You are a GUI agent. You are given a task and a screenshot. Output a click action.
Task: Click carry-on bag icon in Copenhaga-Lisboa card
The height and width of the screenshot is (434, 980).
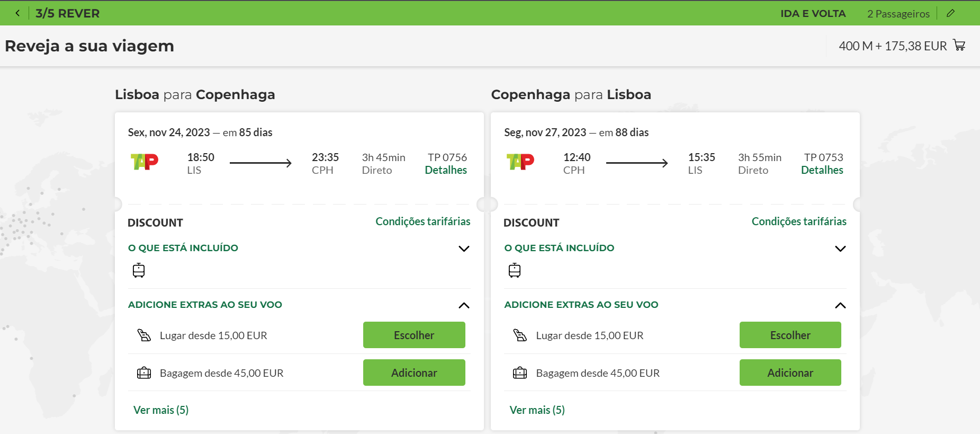click(x=515, y=270)
